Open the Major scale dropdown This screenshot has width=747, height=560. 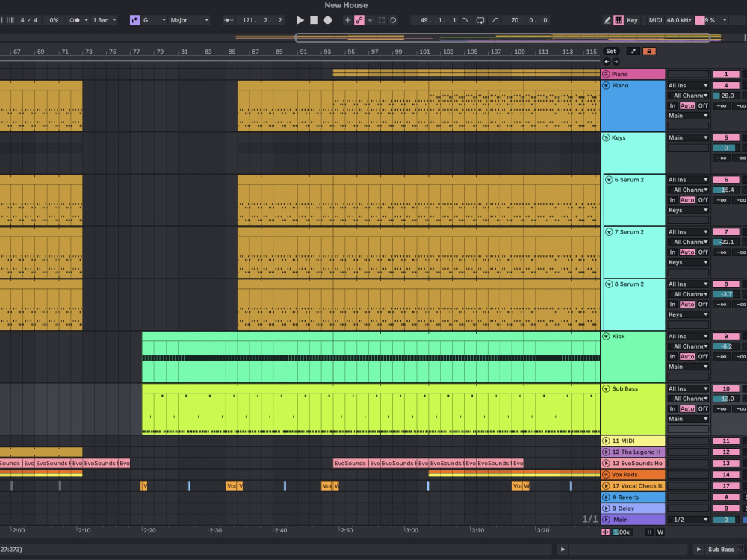tap(189, 20)
